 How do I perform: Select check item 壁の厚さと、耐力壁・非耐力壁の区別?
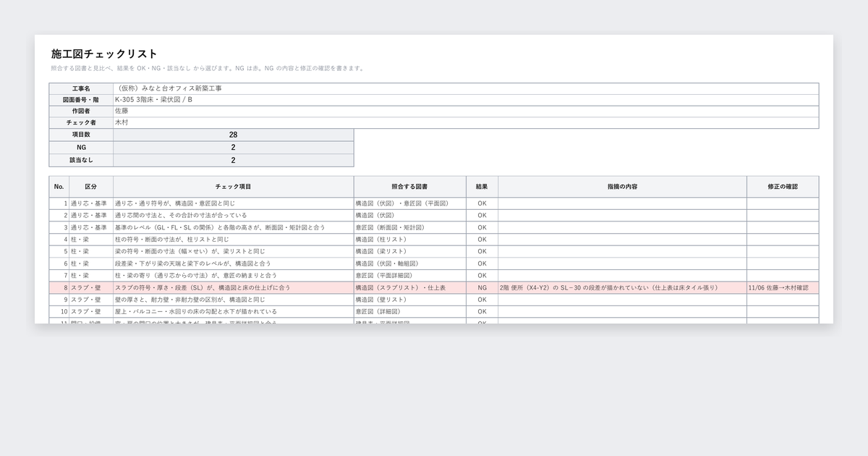(x=234, y=300)
